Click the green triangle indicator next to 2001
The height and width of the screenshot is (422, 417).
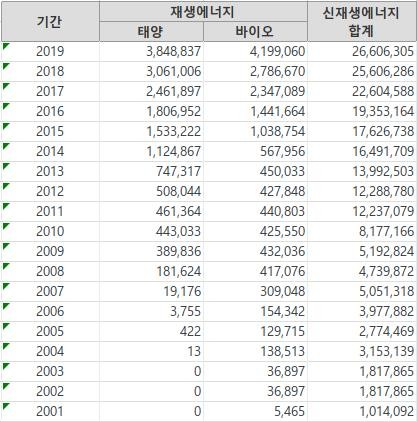click(5, 405)
